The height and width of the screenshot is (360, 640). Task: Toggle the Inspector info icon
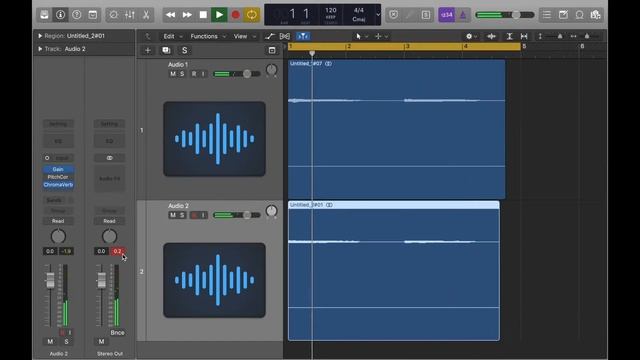60,15
